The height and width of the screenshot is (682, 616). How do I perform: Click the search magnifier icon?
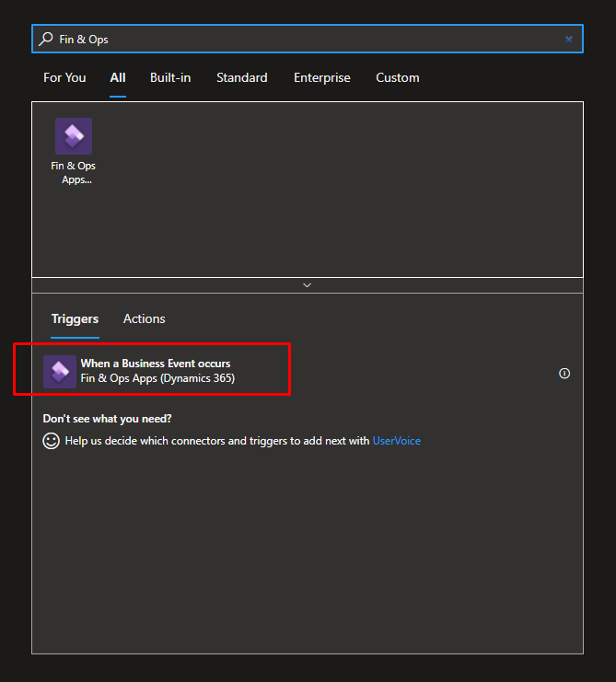pyautogui.click(x=46, y=40)
